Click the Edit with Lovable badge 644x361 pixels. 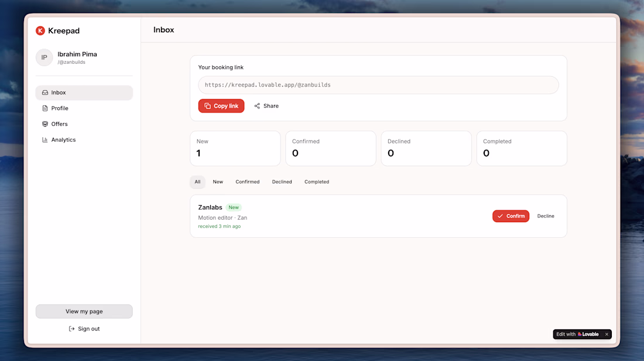tap(577, 334)
